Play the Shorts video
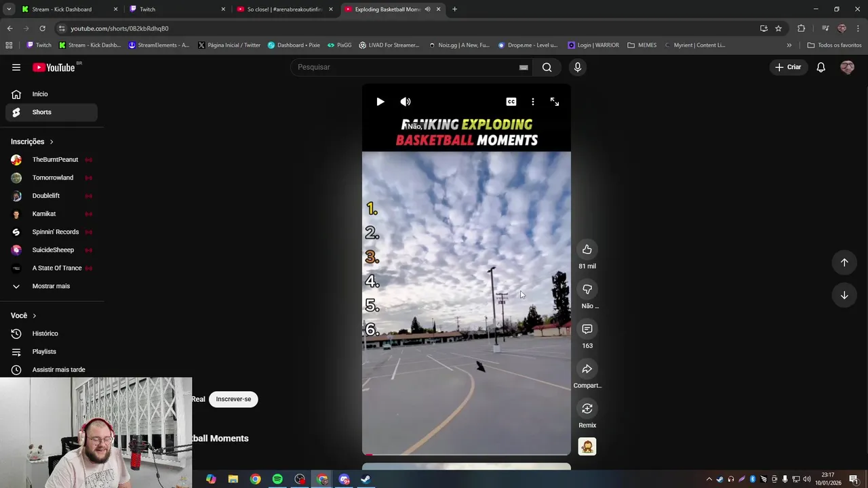868x488 pixels. pyautogui.click(x=380, y=102)
